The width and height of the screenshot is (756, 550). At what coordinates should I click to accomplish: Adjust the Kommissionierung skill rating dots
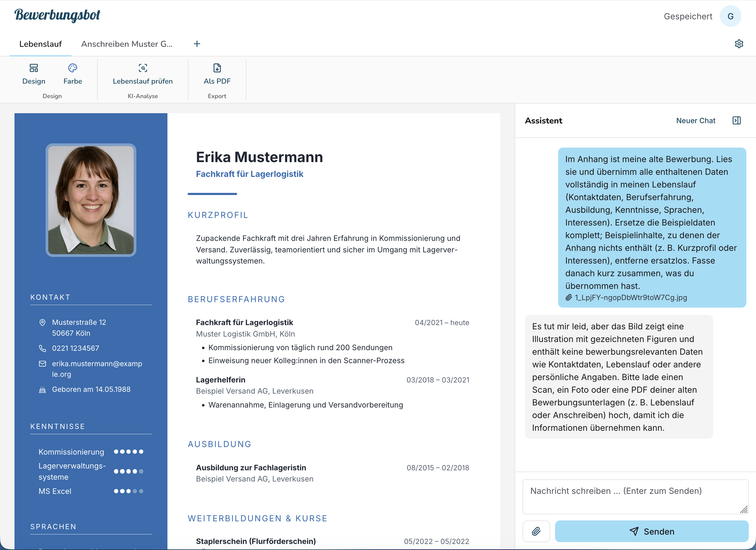tap(129, 452)
